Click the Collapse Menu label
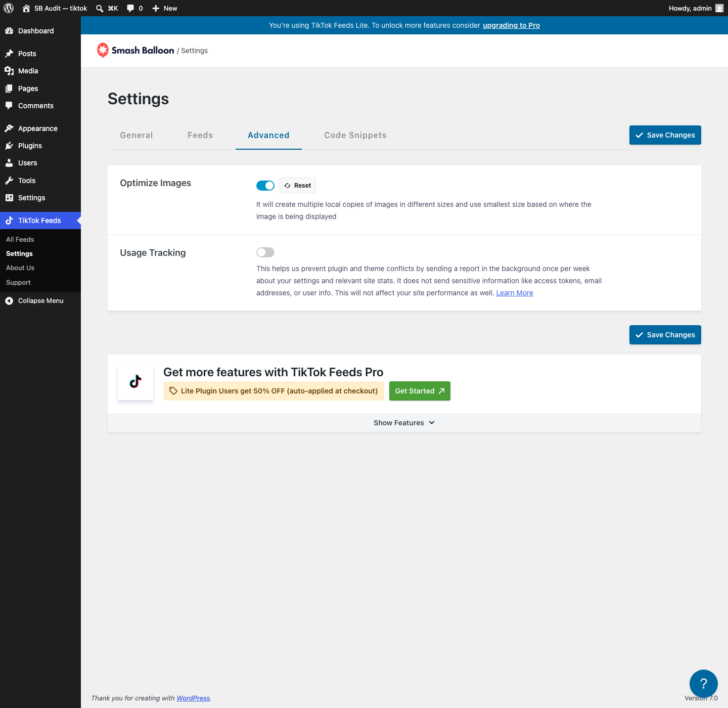 [x=41, y=301]
